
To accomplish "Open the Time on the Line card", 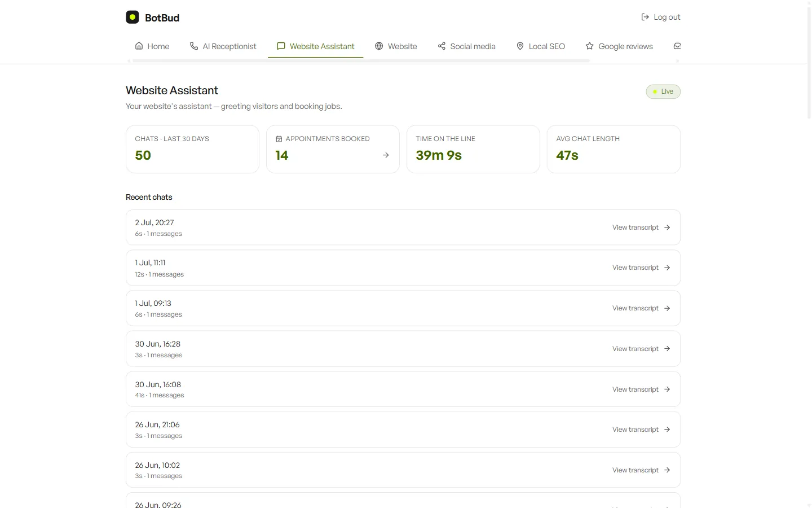I will [x=473, y=149].
